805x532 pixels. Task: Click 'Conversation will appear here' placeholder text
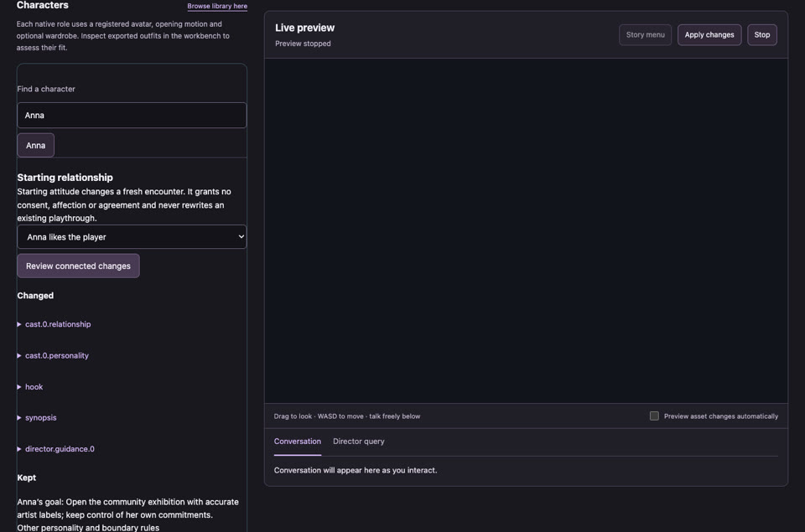(356, 470)
